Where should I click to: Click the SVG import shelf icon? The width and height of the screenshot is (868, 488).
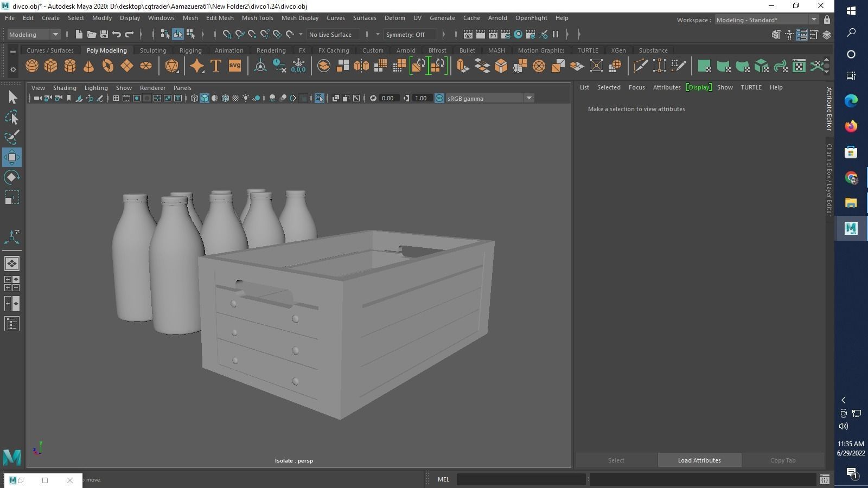[x=235, y=66]
